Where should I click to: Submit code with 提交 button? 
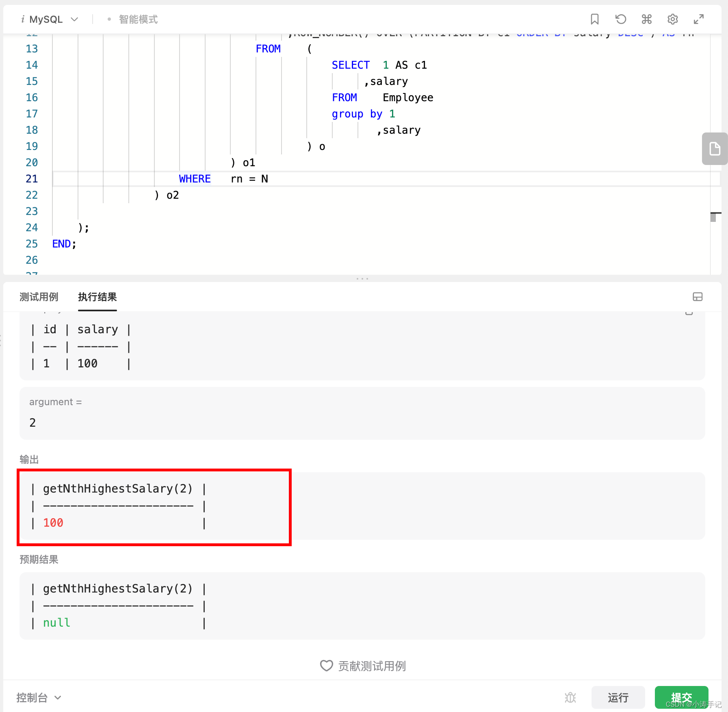[x=681, y=698]
